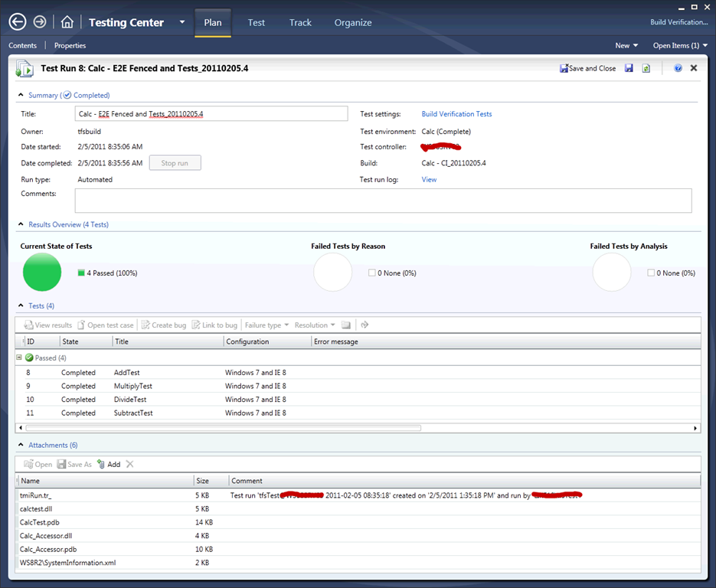
Task: Click the green passed tests pie chart
Action: click(x=42, y=273)
